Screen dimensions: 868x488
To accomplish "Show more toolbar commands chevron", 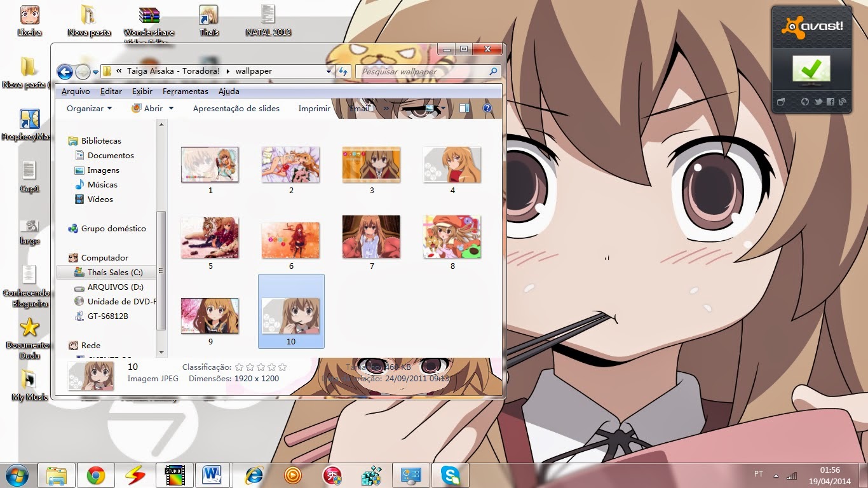I will coord(386,109).
